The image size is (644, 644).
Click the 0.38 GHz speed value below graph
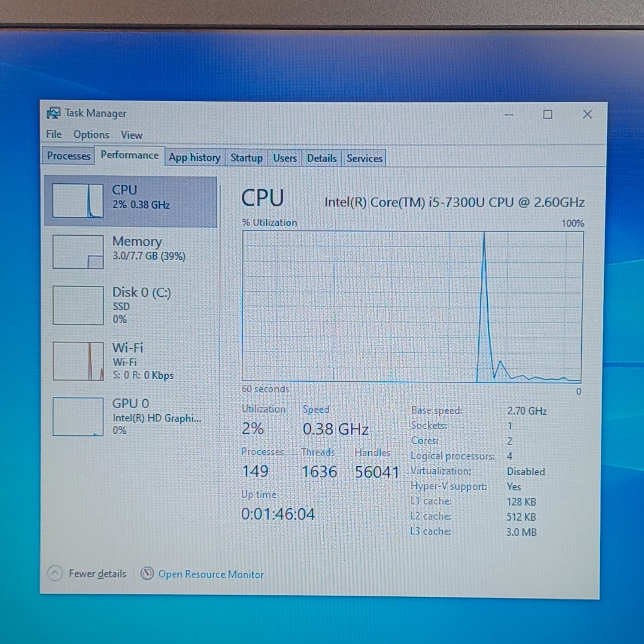(x=336, y=429)
